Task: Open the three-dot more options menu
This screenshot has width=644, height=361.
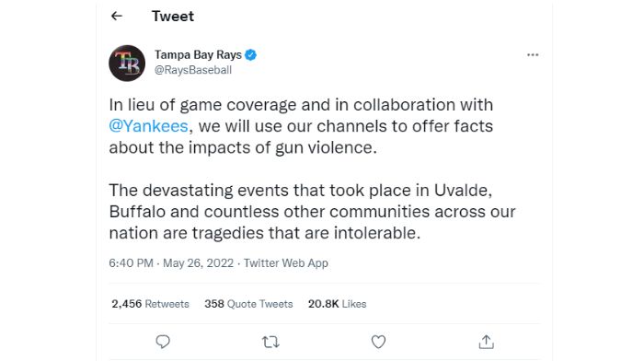Action: coord(533,54)
